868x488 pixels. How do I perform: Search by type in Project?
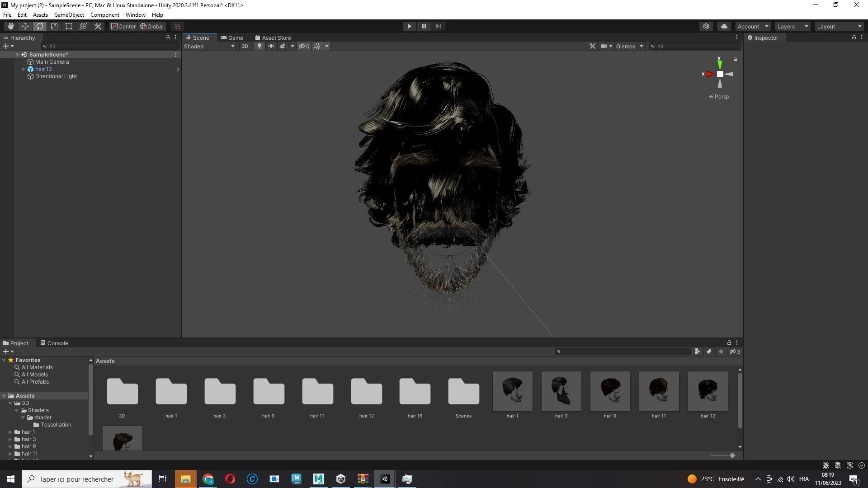[698, 352]
